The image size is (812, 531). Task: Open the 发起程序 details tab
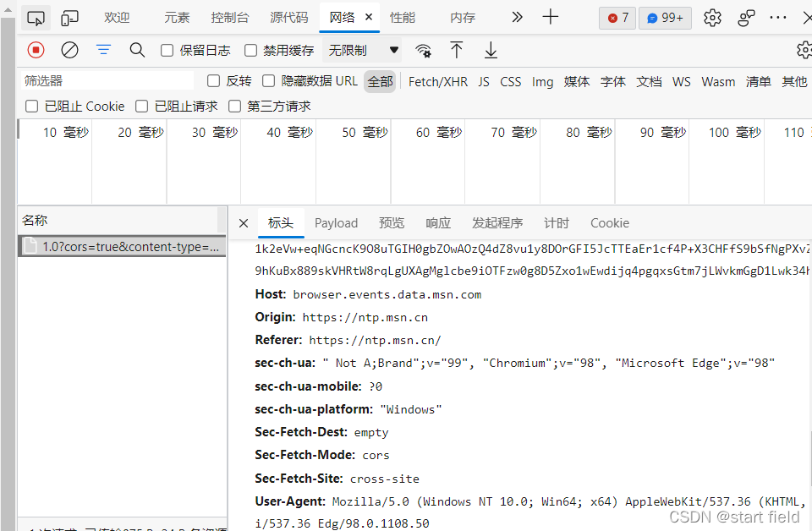[x=497, y=223]
